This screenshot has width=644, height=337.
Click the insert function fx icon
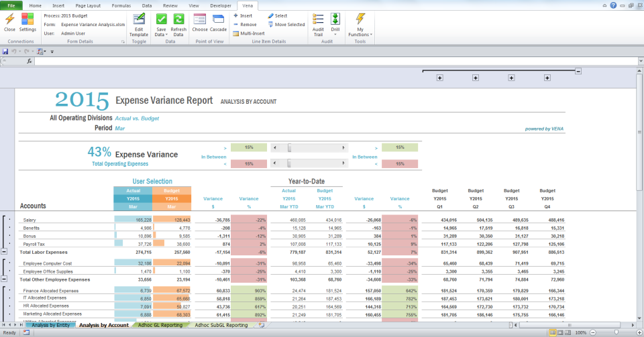(29, 61)
